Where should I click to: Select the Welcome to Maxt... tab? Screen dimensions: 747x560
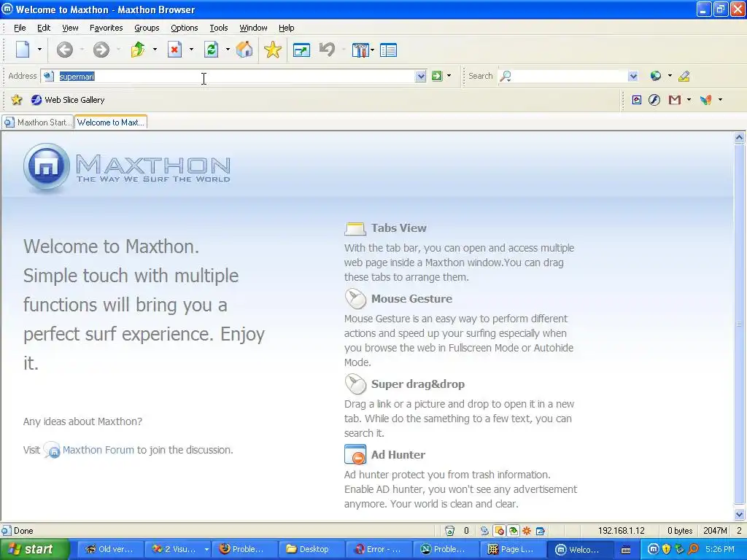[x=111, y=122]
